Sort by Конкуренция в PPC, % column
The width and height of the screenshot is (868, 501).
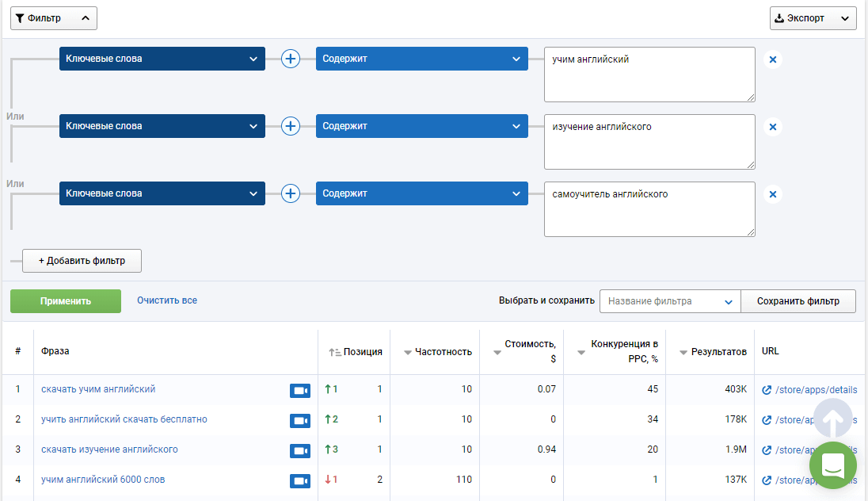click(x=617, y=351)
